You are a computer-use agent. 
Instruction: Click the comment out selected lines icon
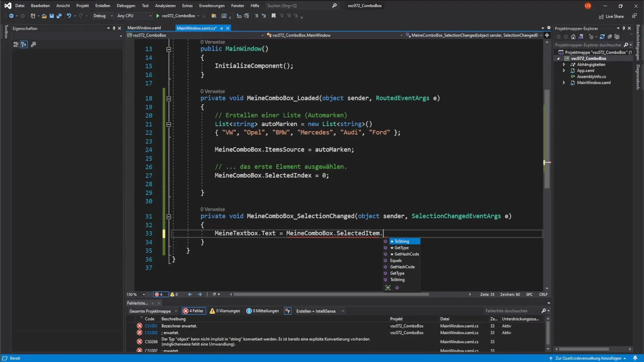click(256, 16)
